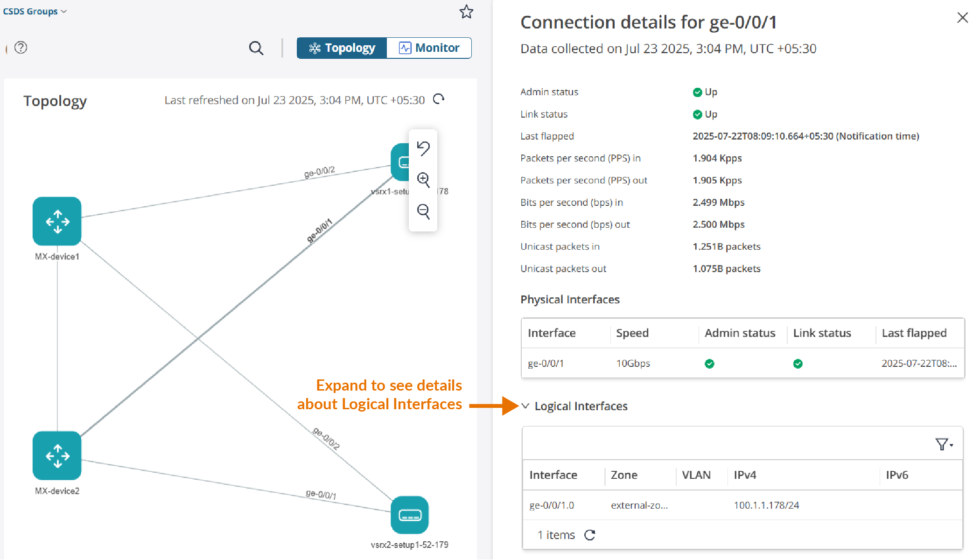
Task: Zoom out of the topology
Action: [423, 211]
